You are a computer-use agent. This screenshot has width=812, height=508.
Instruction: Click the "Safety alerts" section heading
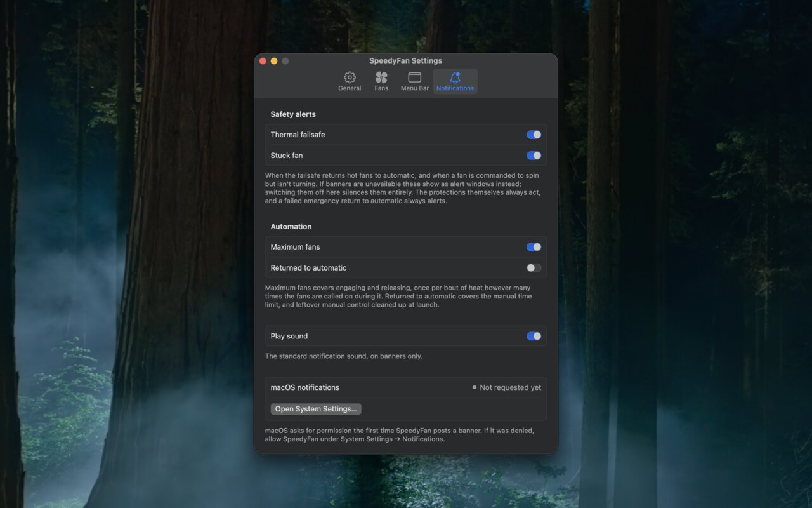tap(293, 114)
